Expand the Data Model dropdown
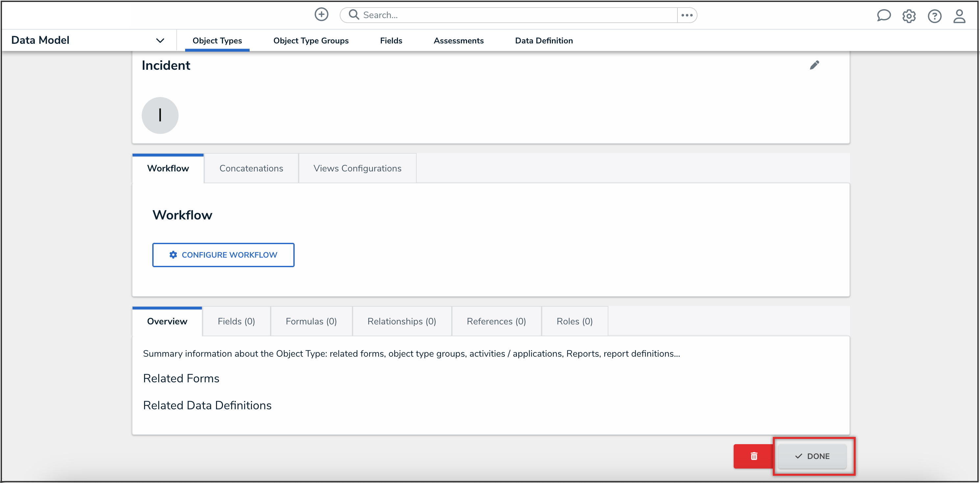Screen dimensions: 980x483 pos(160,40)
